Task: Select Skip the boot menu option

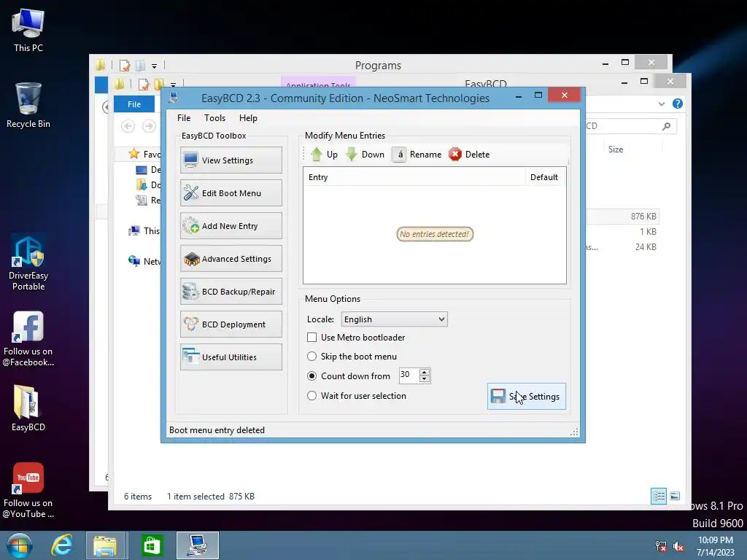Action: (311, 356)
